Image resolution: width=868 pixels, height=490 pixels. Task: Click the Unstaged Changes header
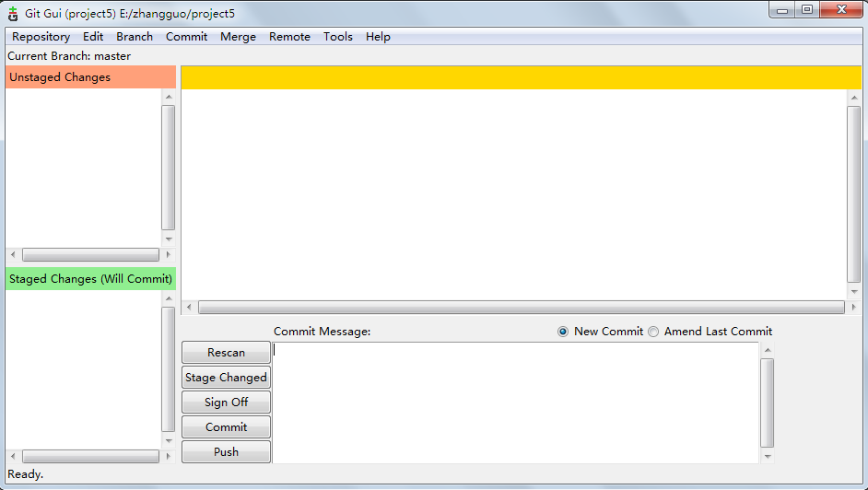[x=90, y=77]
